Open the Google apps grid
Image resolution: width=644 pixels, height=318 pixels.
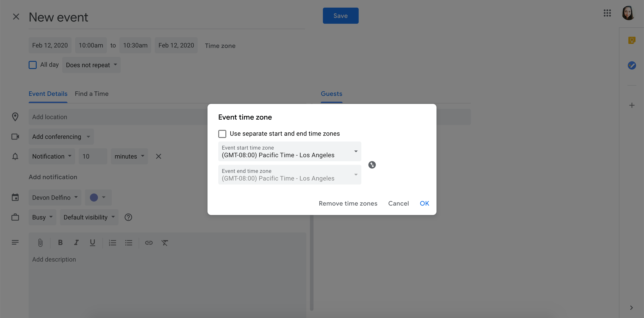pos(607,13)
